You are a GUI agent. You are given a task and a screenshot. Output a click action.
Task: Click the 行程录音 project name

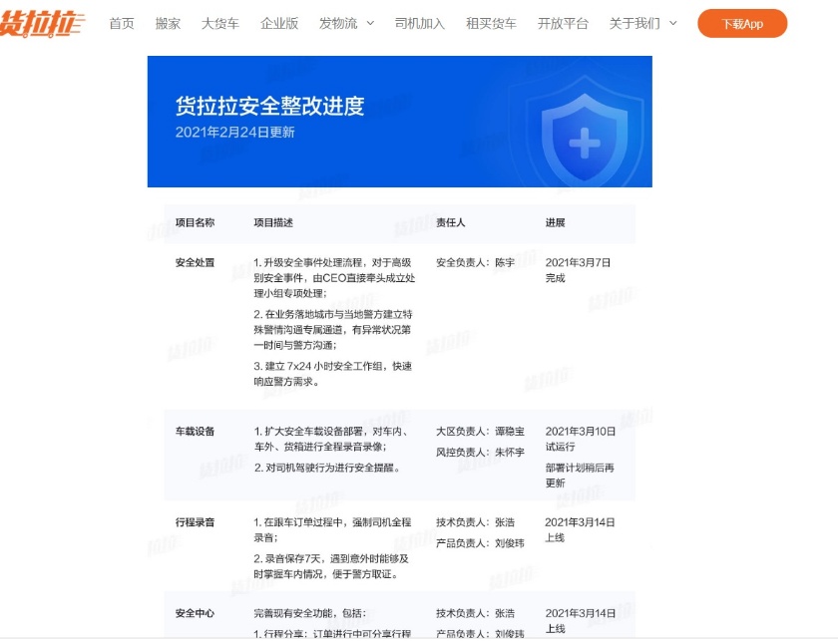click(195, 521)
